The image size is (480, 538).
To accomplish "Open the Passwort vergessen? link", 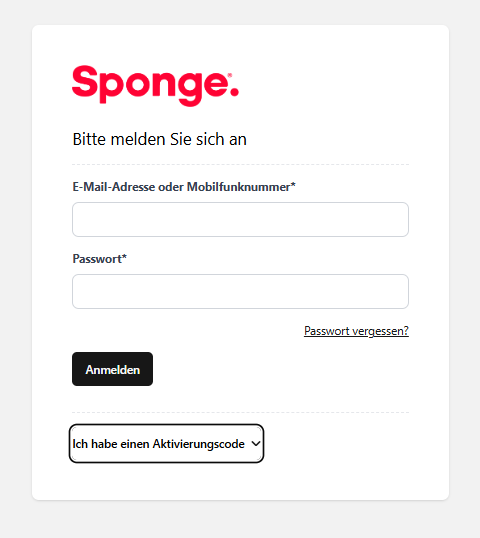I will click(x=356, y=331).
